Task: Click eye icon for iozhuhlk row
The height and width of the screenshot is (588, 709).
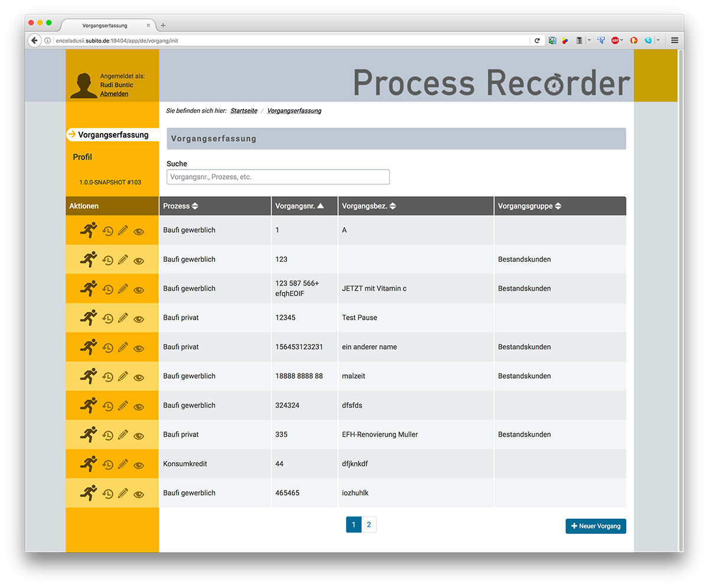Action: [x=139, y=494]
